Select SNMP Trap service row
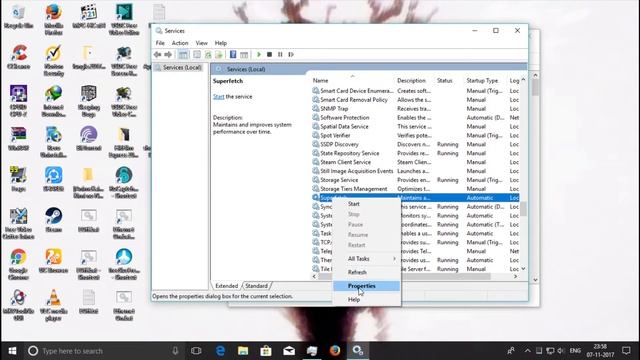 coord(416,109)
